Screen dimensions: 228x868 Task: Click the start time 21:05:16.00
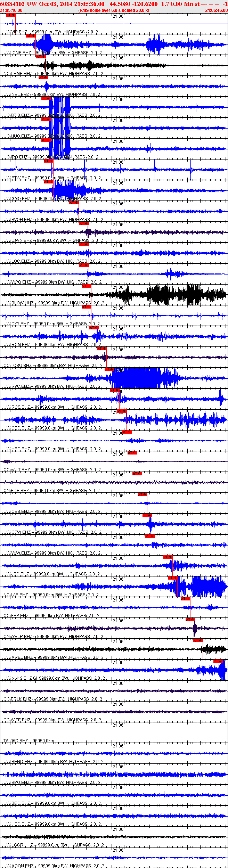[11, 10]
